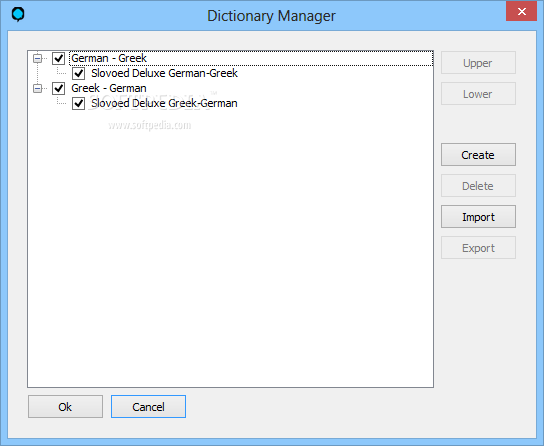
Task: Click the Lower button
Action: pos(478,94)
